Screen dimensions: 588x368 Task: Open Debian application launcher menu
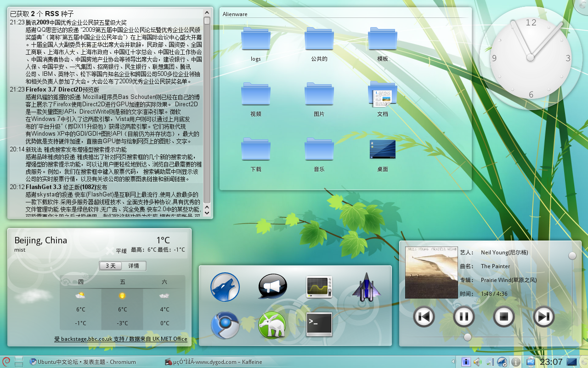pos(6,362)
